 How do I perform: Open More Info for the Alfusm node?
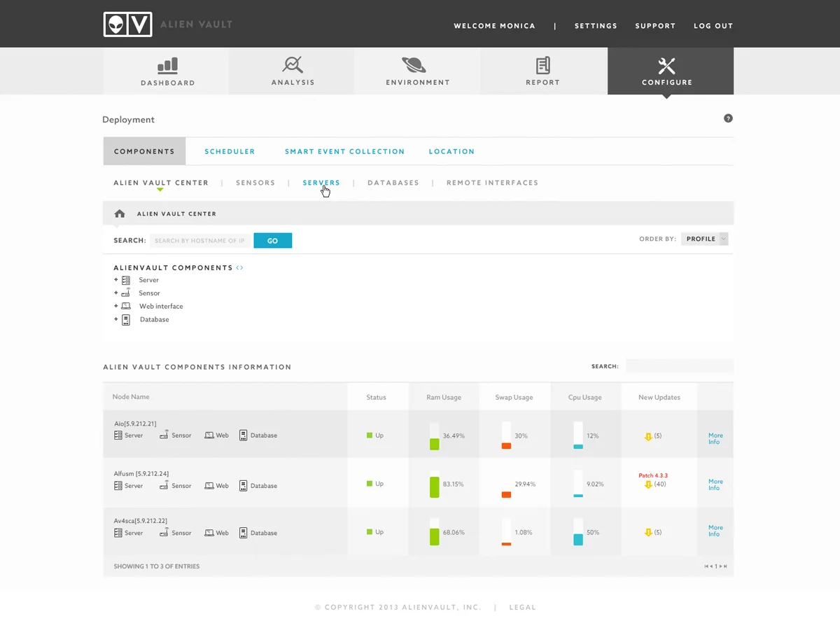715,484
